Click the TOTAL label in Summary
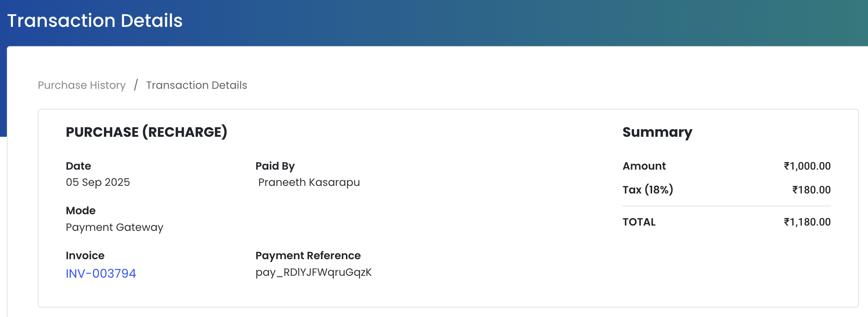Screen dimensions: 868x317 coord(639,222)
